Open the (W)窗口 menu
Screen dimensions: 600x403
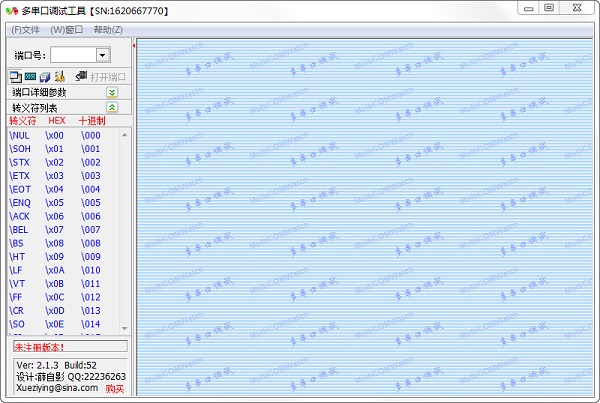(x=67, y=30)
